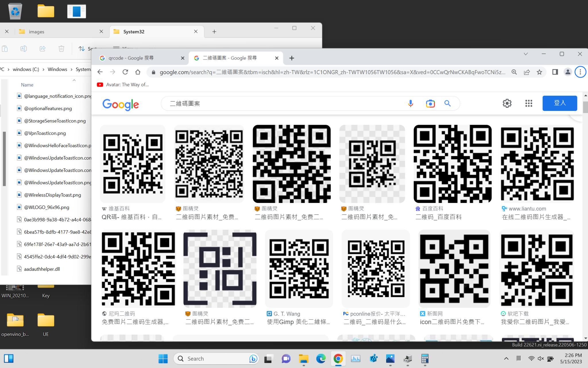Click the browser new tab plus button
The width and height of the screenshot is (588, 368).
pos(292,58)
